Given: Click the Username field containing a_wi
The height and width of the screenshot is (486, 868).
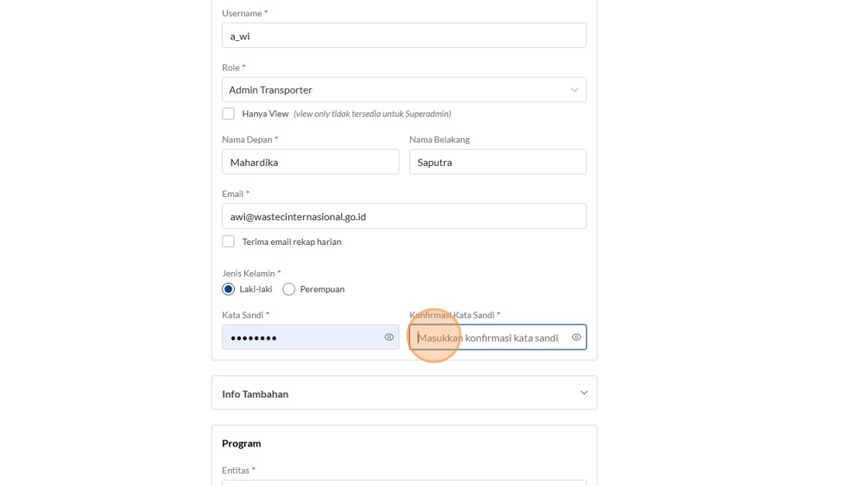Looking at the screenshot, I should (404, 36).
